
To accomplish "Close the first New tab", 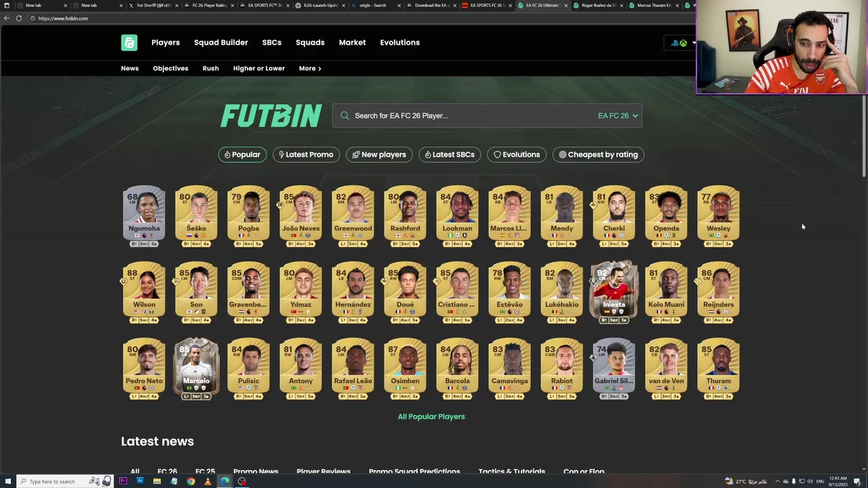I will click(x=65, y=5).
